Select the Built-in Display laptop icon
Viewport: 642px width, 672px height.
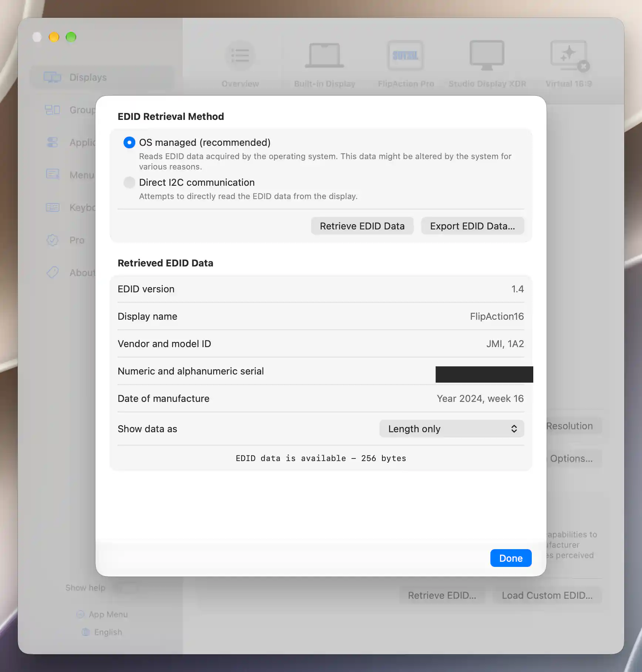(x=324, y=56)
